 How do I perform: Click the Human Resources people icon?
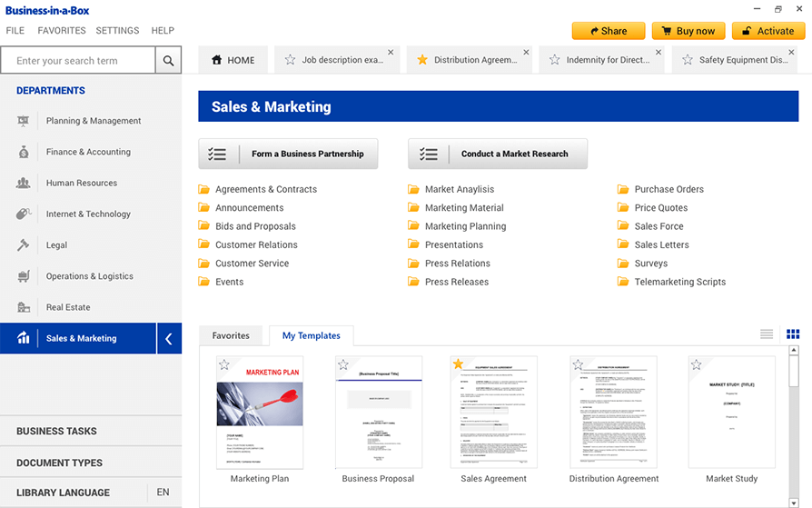(x=24, y=183)
